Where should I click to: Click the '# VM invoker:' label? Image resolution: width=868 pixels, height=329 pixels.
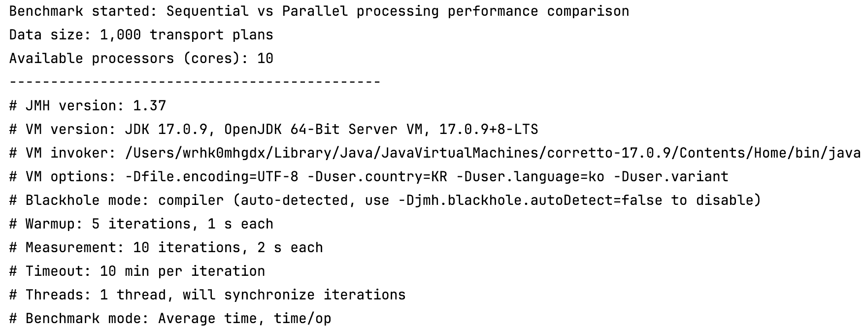point(63,153)
